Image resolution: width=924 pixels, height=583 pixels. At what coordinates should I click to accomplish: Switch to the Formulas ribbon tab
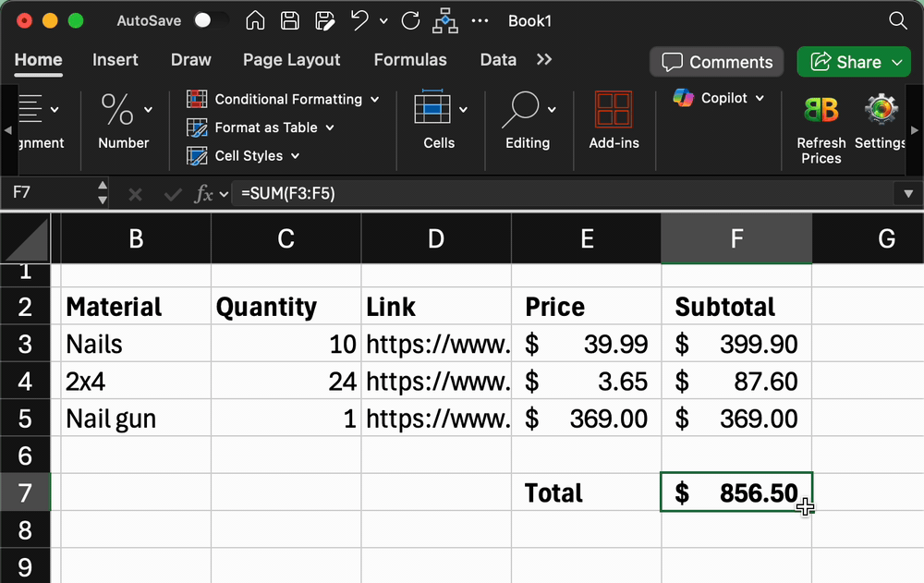tap(410, 59)
